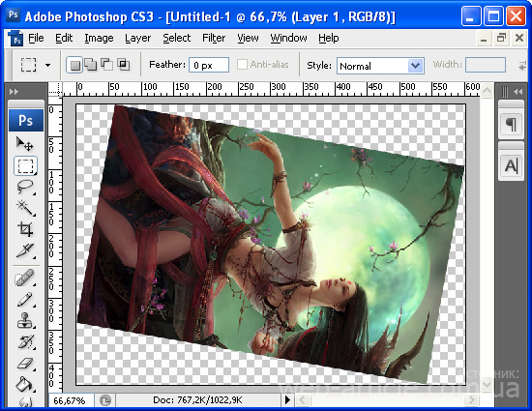
Task: Choose Subtract from selection mode
Action: tap(106, 65)
